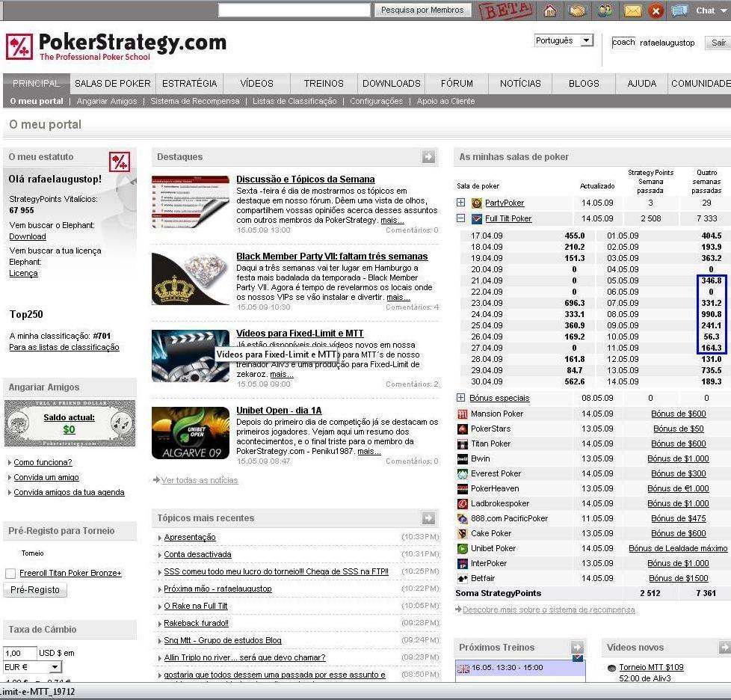
Task: Expand Como funciona? arrow link
Action: [x=10, y=463]
